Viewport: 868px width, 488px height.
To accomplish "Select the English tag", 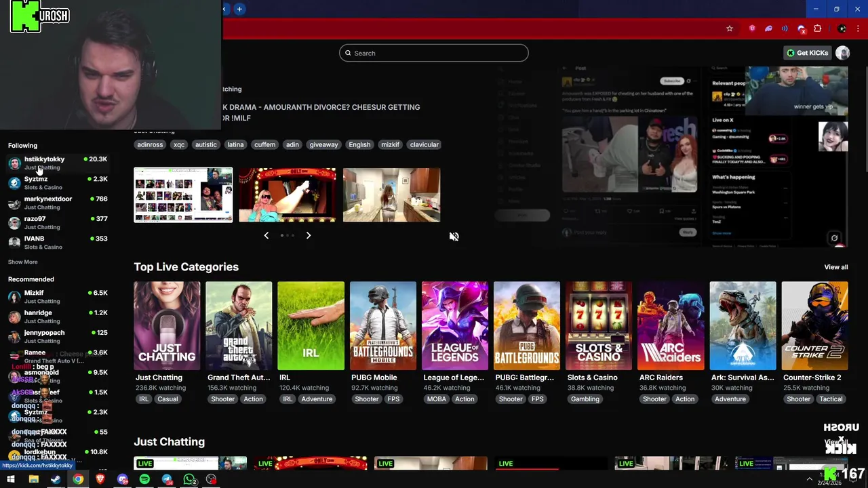I will 359,144.
